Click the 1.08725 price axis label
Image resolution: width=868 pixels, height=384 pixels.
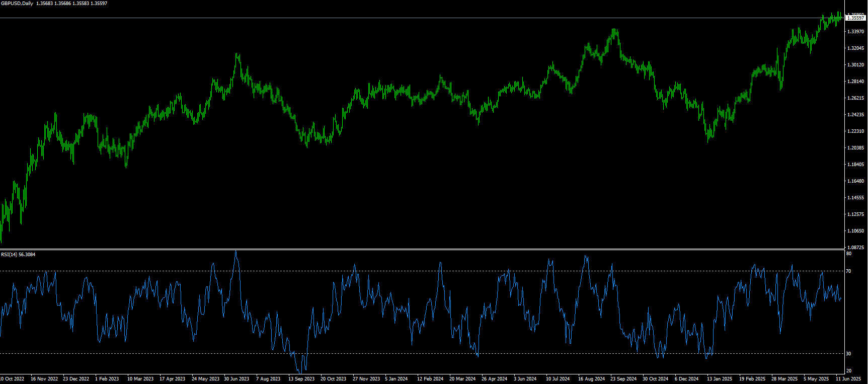(x=855, y=248)
